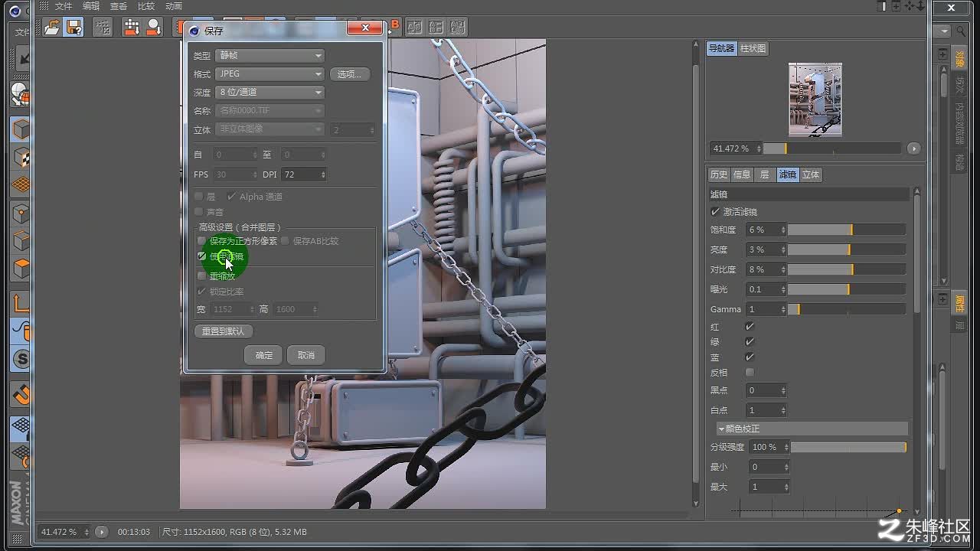Open the 比较 menu

coord(146,6)
